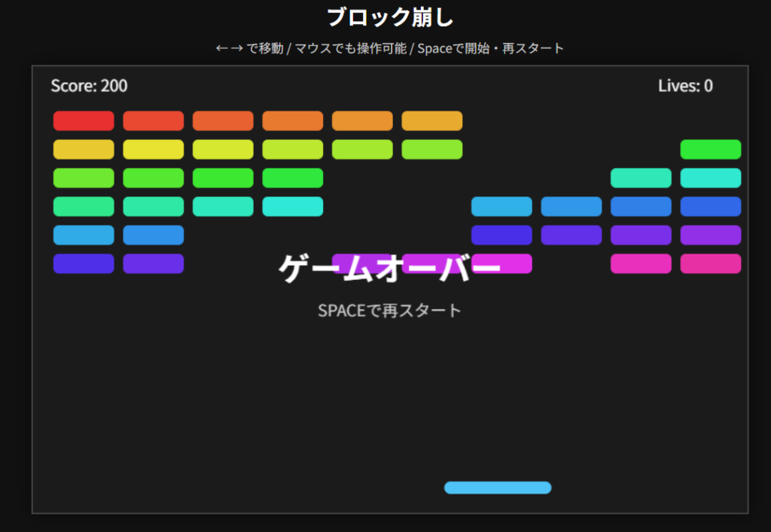Click the second block in the top row
Screen dimensions: 771x532
click(153, 120)
